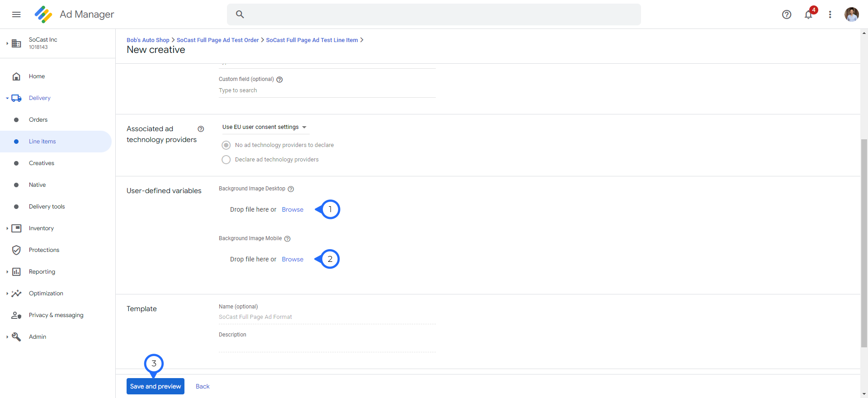Click the Reporting chart icon
Screen dimensions: 868x398
point(16,272)
